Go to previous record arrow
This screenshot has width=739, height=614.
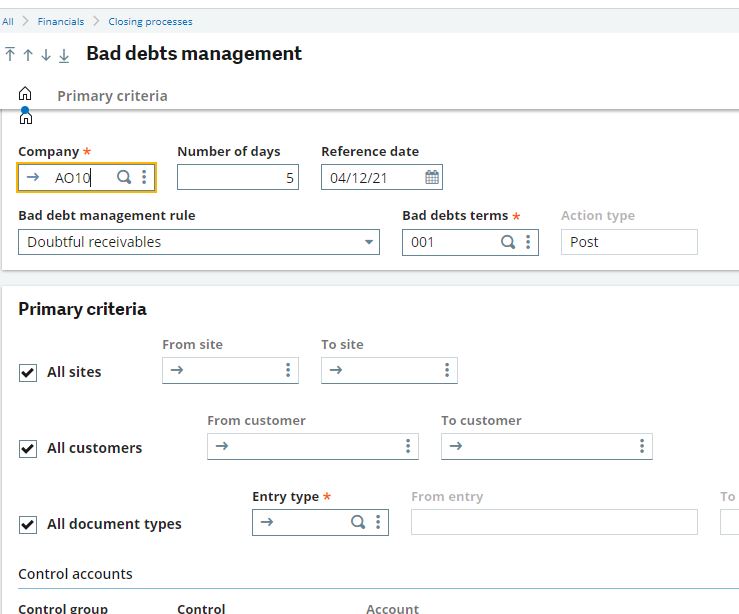(28, 55)
